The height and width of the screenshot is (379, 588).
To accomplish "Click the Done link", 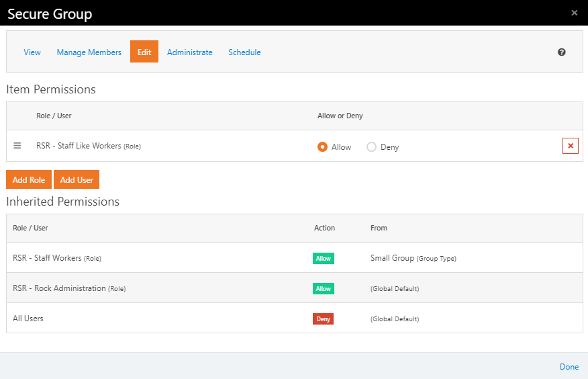I will pos(569,367).
